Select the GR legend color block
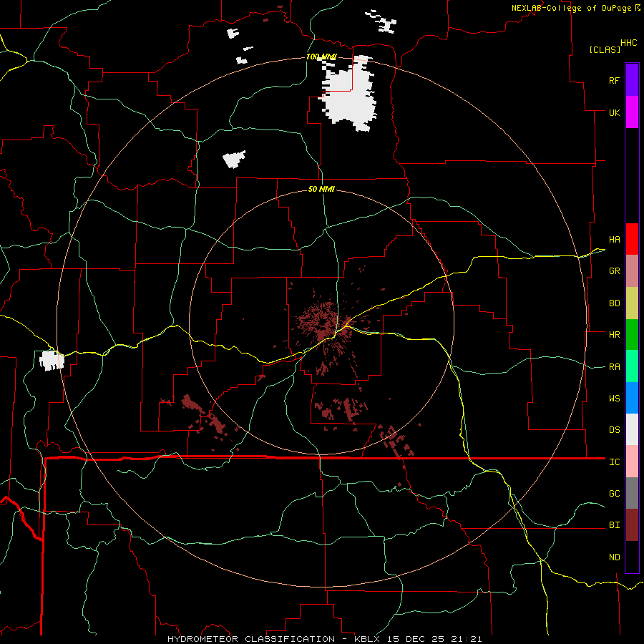644x644 pixels. point(632,271)
